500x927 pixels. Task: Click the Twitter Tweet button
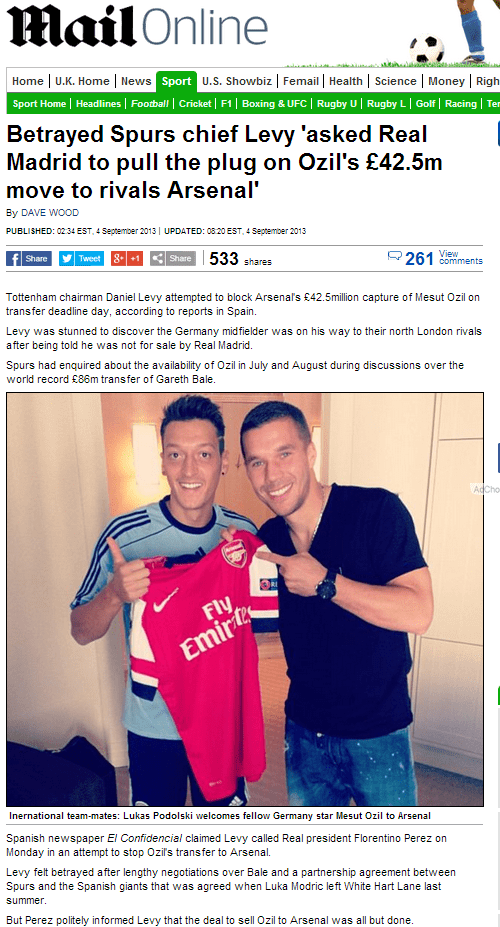tap(82, 258)
